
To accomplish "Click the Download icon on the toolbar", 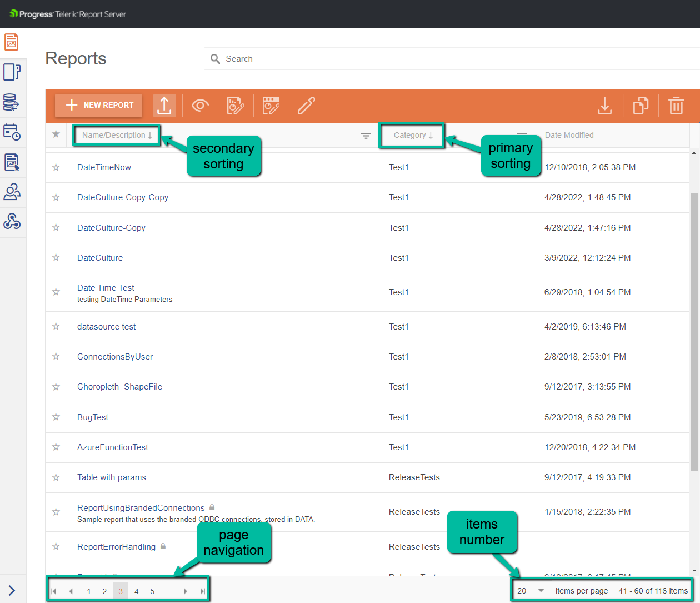I will 605,105.
